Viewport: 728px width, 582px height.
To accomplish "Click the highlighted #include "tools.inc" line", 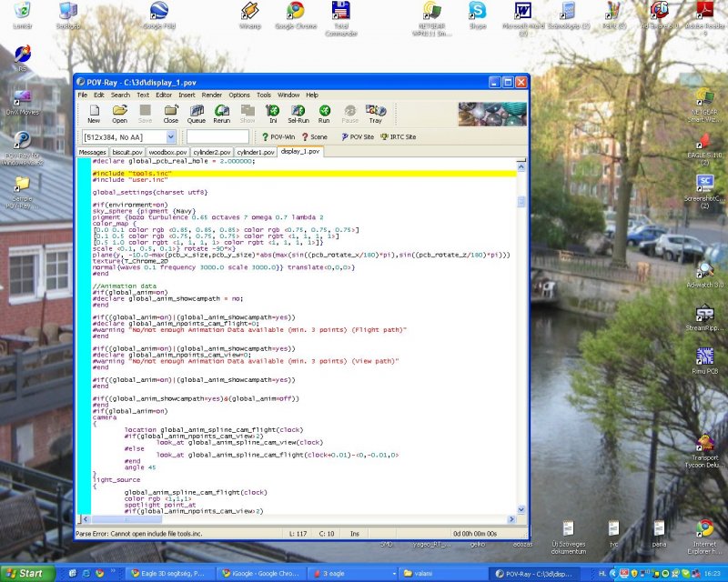I will coord(304,174).
